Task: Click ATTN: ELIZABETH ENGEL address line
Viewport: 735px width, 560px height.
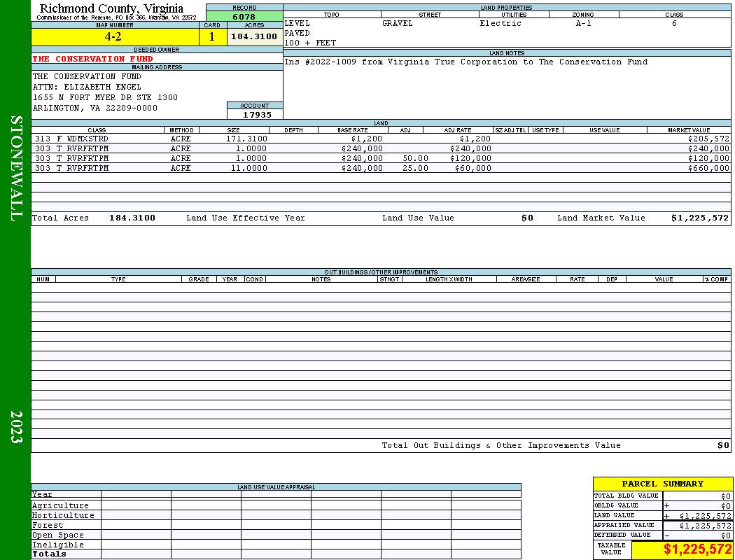Action: click(87, 87)
